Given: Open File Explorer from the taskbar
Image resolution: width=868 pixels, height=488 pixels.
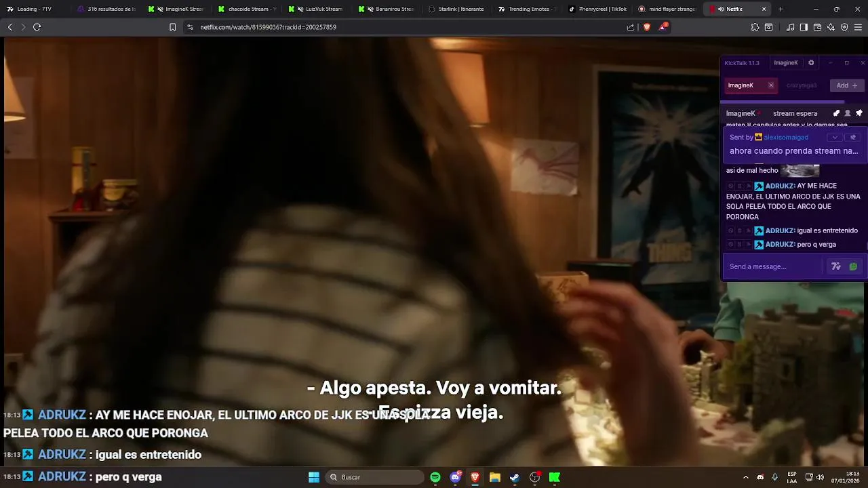Looking at the screenshot, I should (x=495, y=477).
